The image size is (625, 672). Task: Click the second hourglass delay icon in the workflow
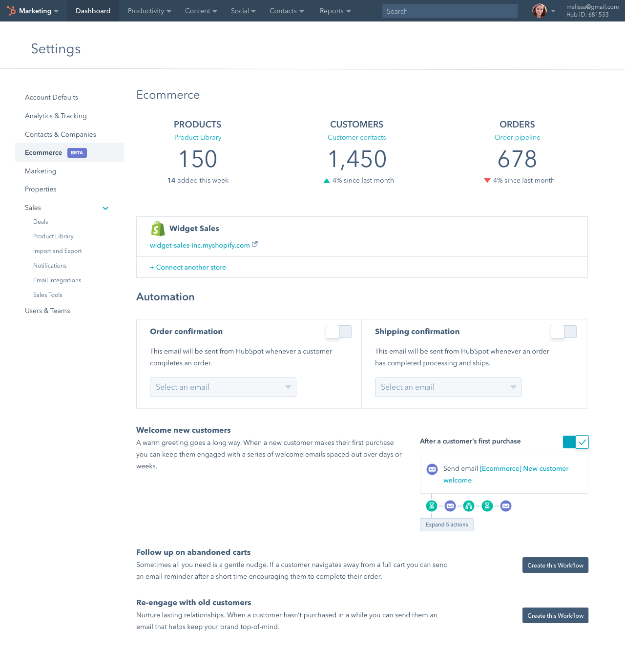click(x=487, y=506)
